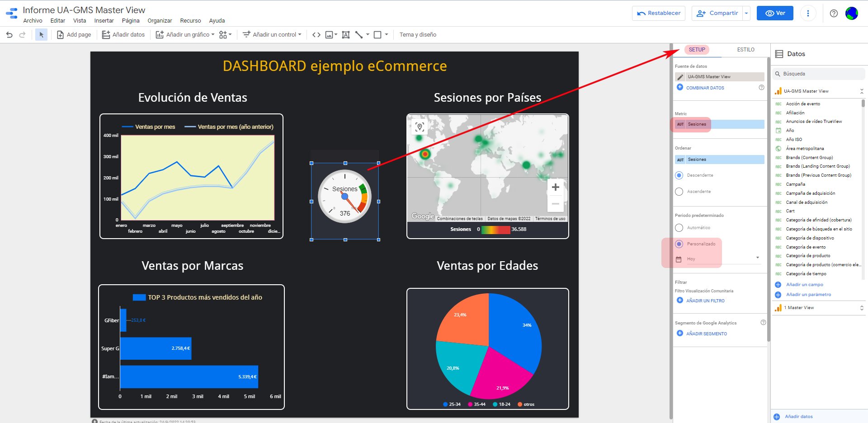Image resolution: width=868 pixels, height=423 pixels.
Task: Click the Añadir datos toolbar icon
Action: point(106,35)
